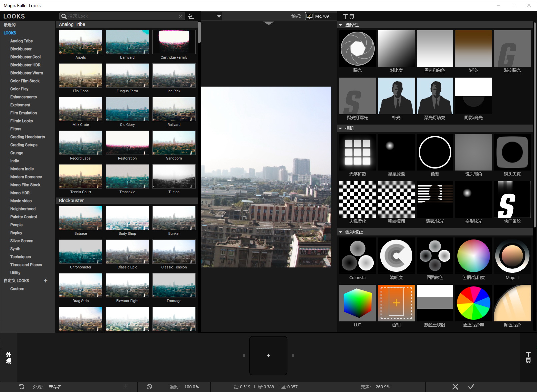
Task: Toggle the look browser collapse icon beside search
Action: (x=191, y=16)
